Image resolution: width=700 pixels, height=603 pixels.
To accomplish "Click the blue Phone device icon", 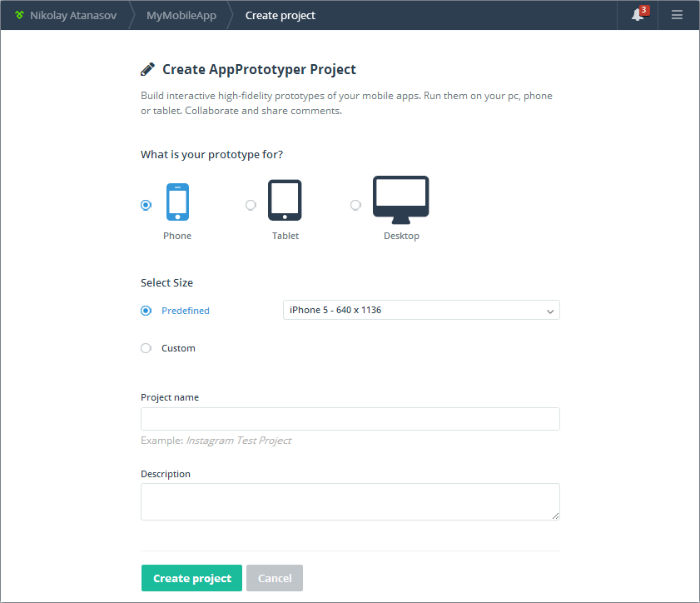I will pyautogui.click(x=177, y=202).
